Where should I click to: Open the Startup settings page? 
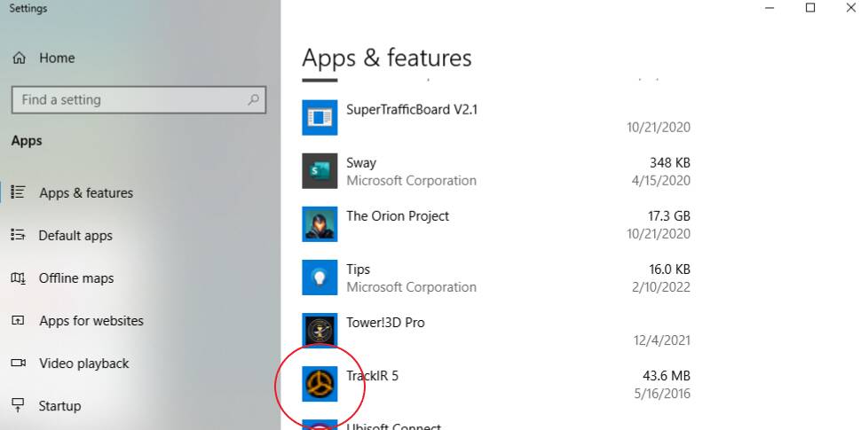pos(59,406)
